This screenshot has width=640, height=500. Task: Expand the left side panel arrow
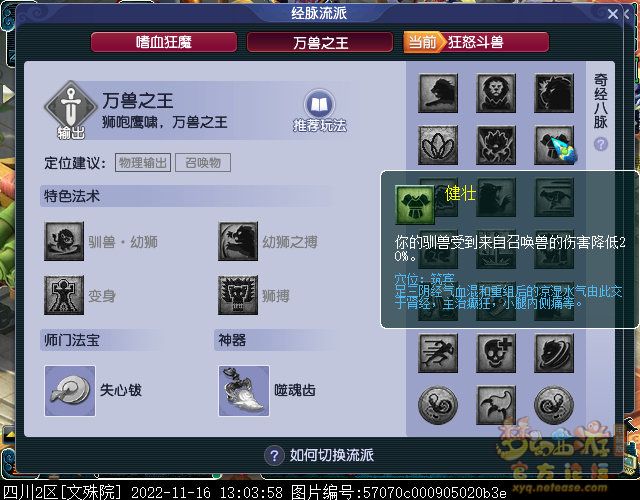click(7, 94)
